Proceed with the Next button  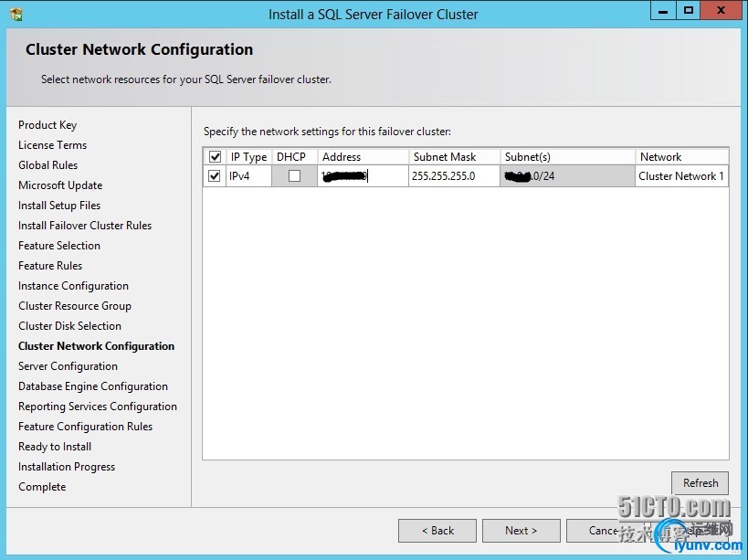(521, 531)
